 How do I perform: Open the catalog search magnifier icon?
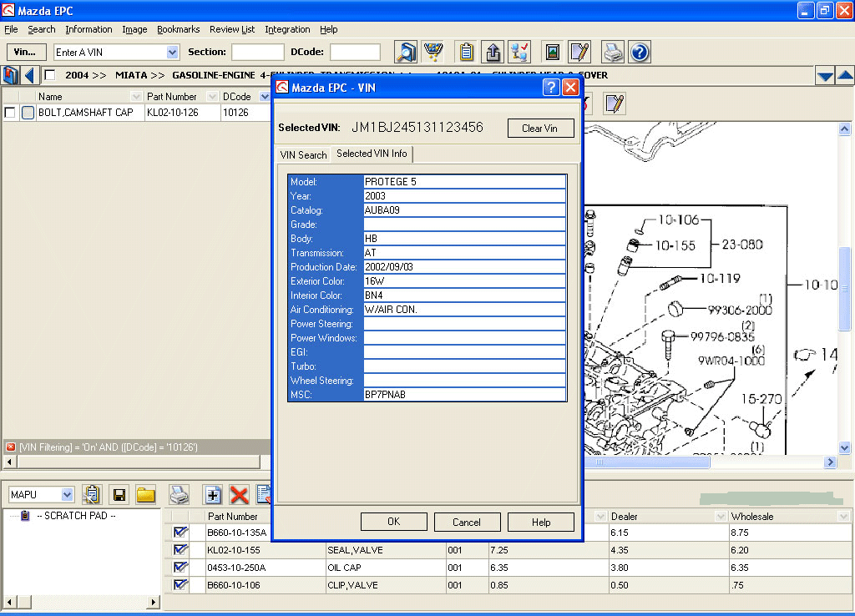[x=406, y=53]
